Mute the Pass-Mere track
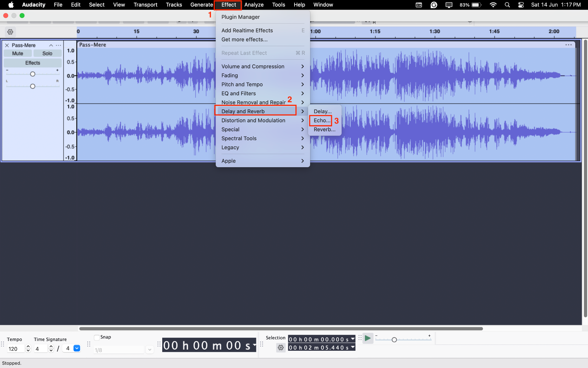The height and width of the screenshot is (368, 588). pos(18,53)
